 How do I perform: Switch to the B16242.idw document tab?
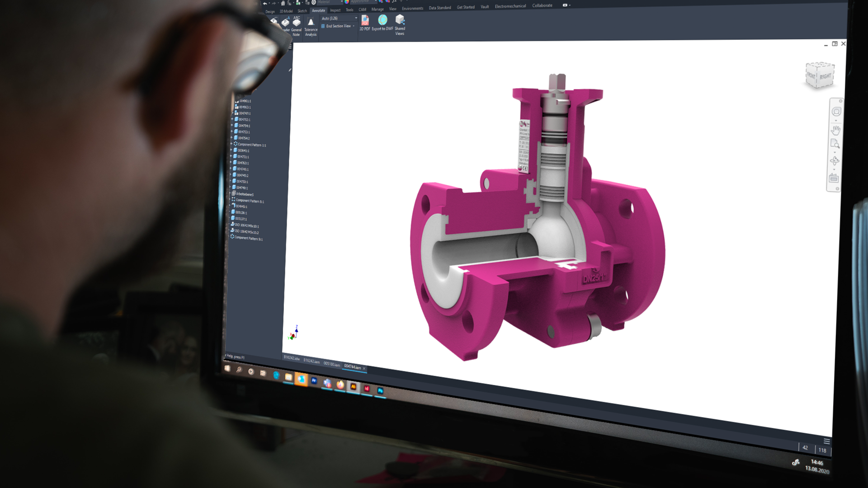coord(292,358)
